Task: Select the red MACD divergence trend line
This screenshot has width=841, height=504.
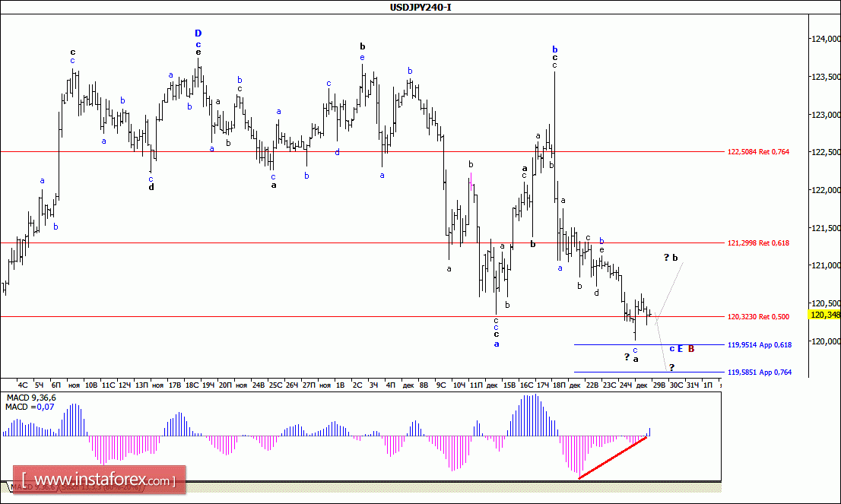Action: pos(613,458)
